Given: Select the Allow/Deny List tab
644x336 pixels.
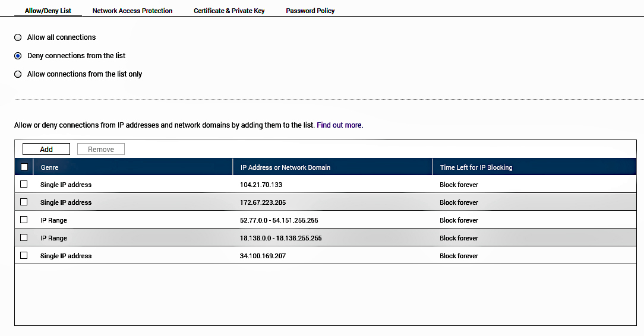Looking at the screenshot, I should pos(48,11).
